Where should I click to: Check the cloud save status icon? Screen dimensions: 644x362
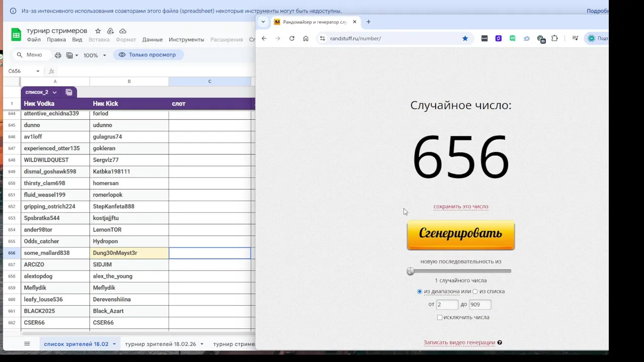[123, 31]
